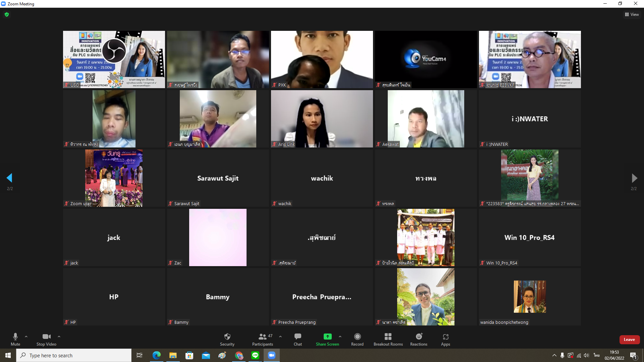Start Share Screen

327,339
